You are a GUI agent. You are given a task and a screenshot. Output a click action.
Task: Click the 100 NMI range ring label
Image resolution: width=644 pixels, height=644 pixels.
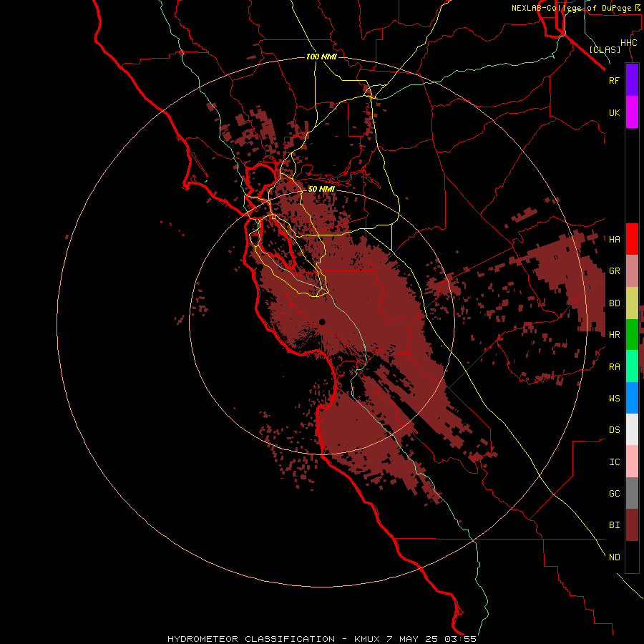click(x=321, y=57)
